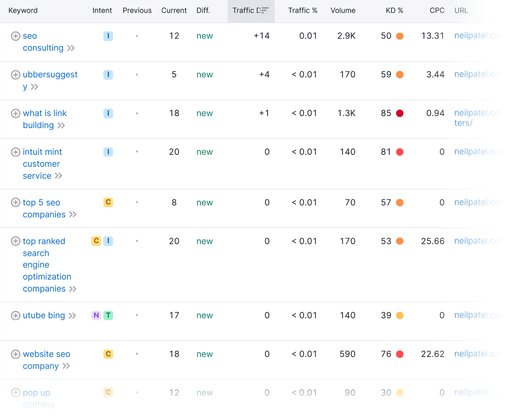This screenshot has width=511, height=420.
Task: Click the informational intent badge for seo consulting
Action: 108,36
